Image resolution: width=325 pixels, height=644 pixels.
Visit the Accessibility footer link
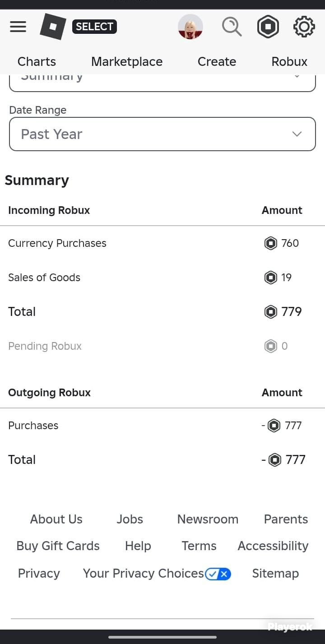click(x=273, y=546)
